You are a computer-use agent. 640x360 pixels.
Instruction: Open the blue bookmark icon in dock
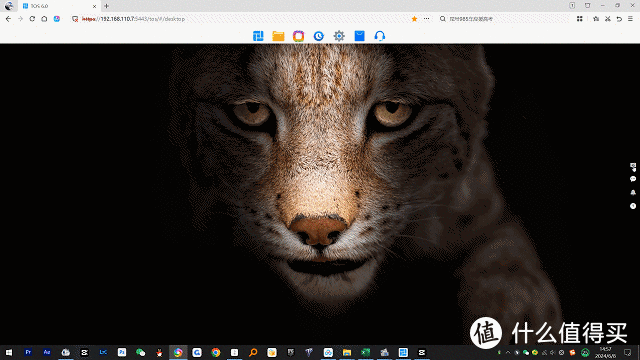pos(360,36)
